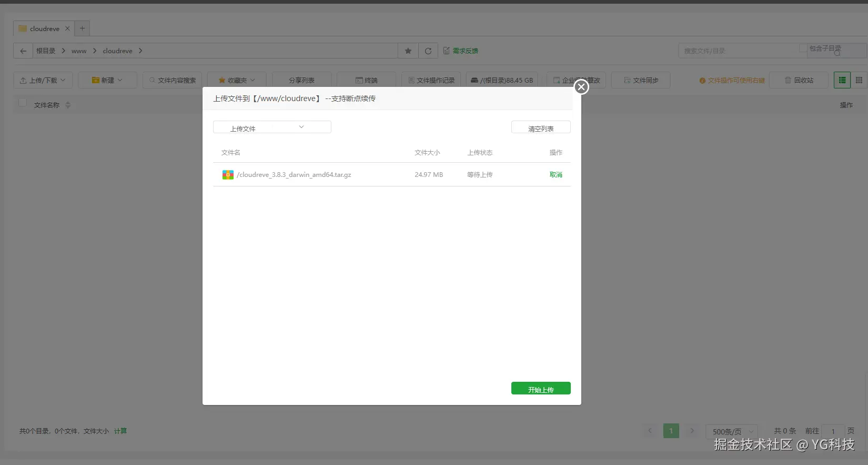Click the /(根目录)88.45 GB disk indicator

502,80
